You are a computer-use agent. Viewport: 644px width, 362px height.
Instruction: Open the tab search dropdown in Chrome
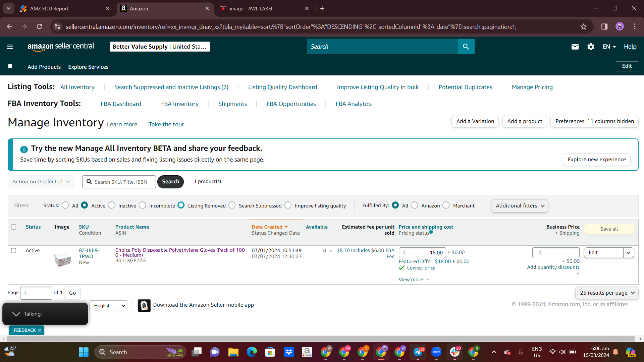pyautogui.click(x=8, y=8)
